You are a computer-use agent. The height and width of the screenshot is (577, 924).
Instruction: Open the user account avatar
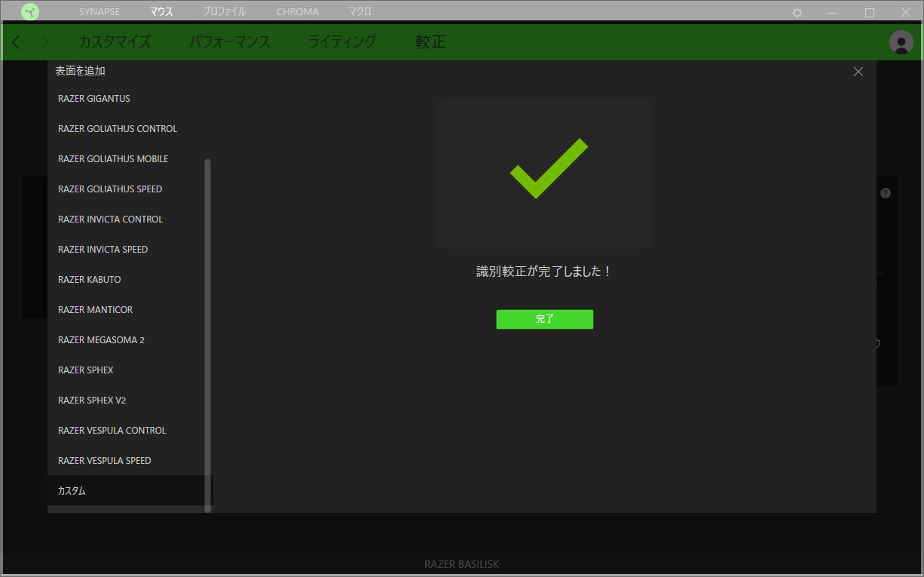(x=901, y=42)
